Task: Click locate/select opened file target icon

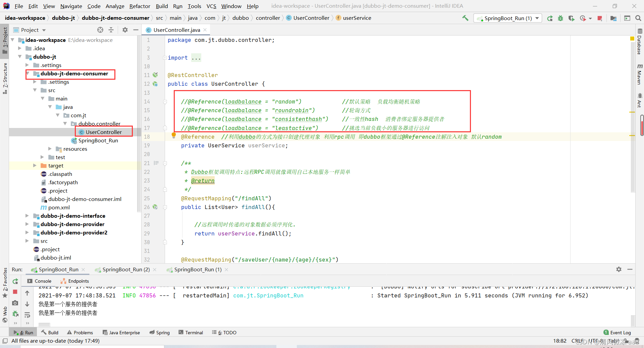Action: coord(100,30)
